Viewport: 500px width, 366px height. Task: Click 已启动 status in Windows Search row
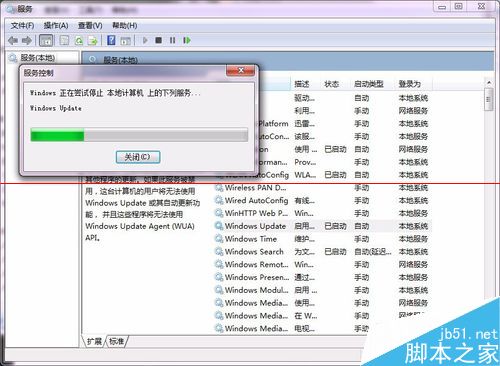point(335,252)
